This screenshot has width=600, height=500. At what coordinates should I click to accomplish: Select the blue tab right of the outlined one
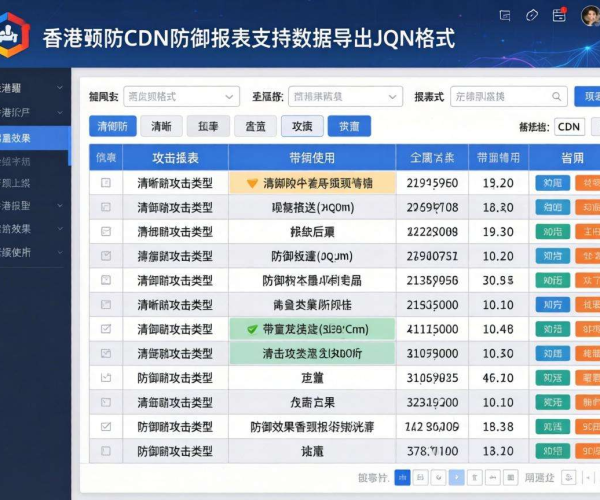click(349, 126)
